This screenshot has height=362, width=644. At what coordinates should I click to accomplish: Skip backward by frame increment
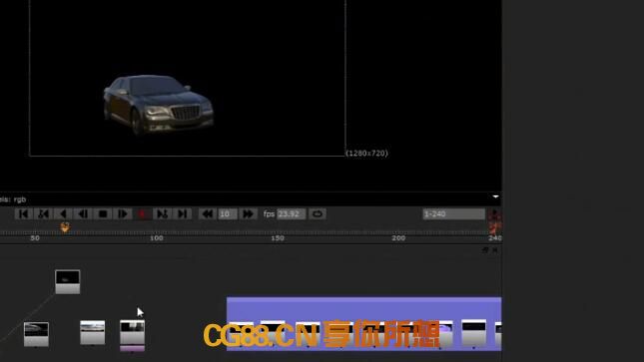click(x=208, y=213)
